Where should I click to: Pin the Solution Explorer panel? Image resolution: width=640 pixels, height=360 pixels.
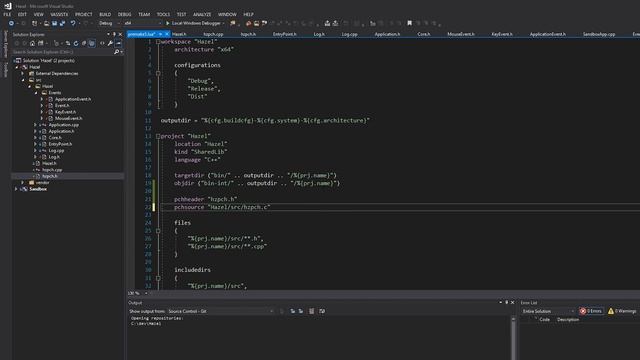tap(114, 34)
